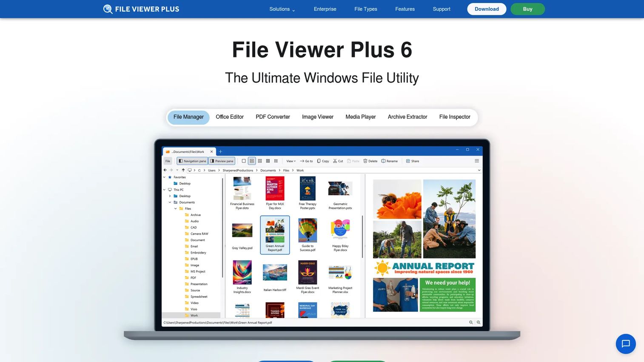Switch to large icons grid view
644x362 pixels.
point(260,161)
